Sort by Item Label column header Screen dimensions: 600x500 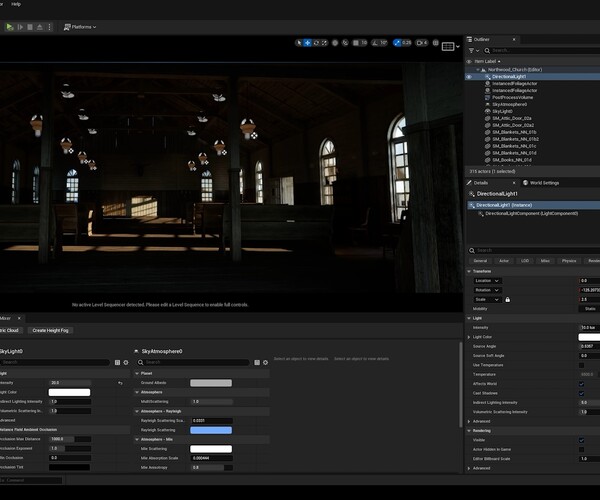[487, 61]
